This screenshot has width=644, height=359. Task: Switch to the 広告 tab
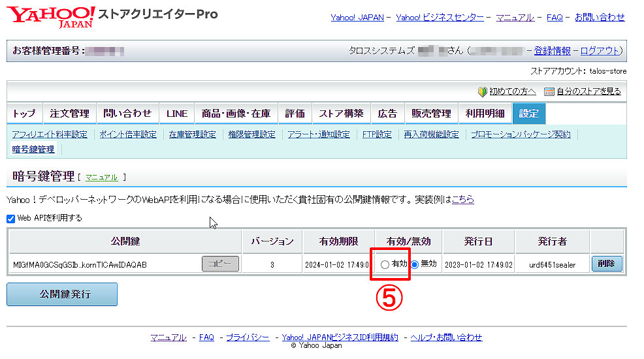point(387,114)
